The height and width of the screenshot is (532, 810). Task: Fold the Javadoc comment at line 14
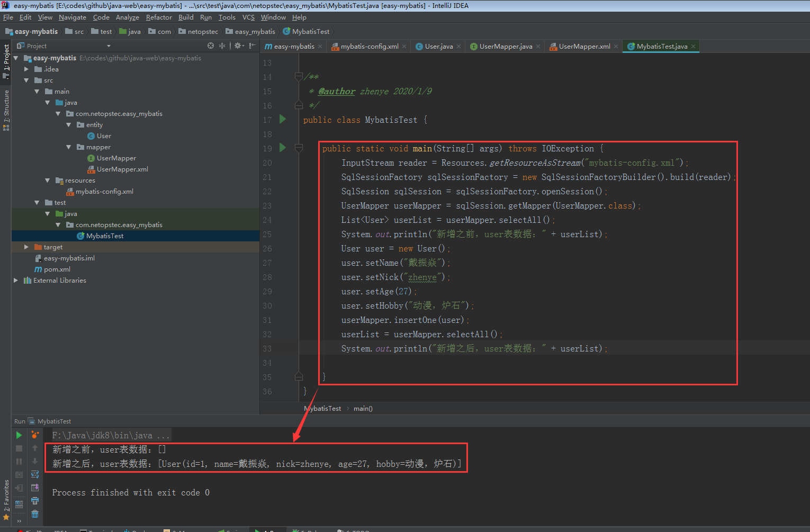tap(299, 77)
